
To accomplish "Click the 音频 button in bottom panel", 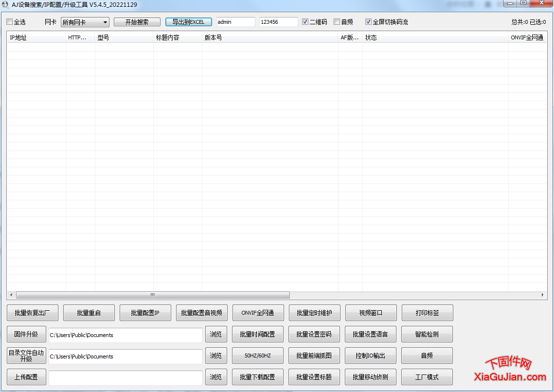I will pos(427,356).
